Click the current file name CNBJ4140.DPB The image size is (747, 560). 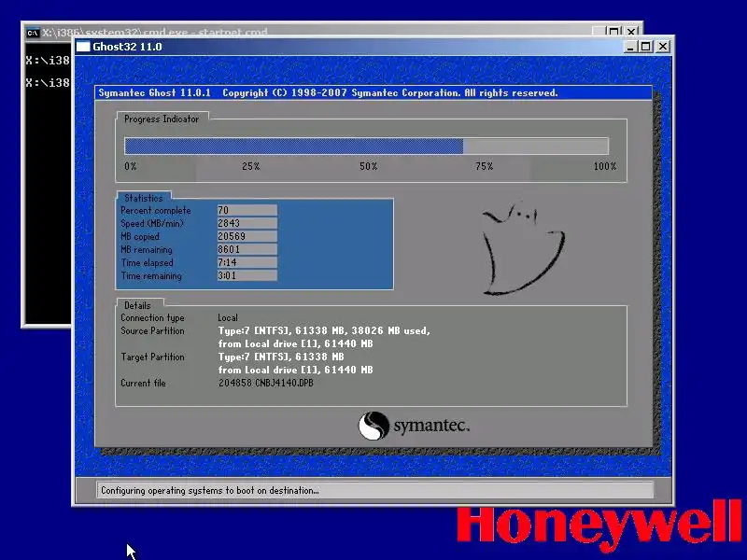285,383
